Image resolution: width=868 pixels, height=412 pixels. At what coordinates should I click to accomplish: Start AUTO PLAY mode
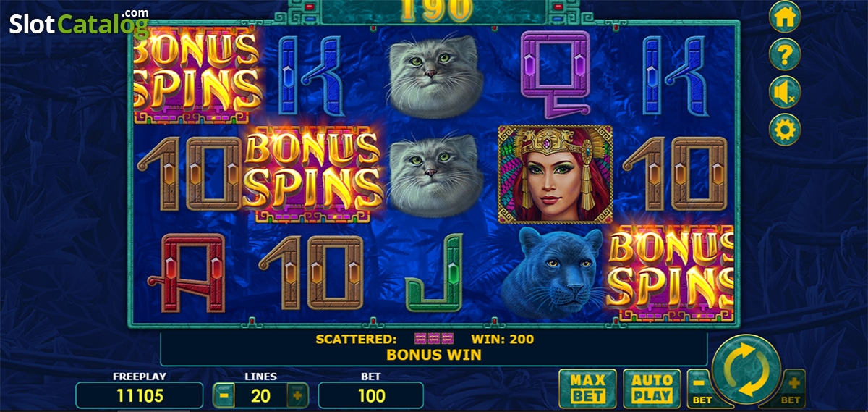pyautogui.click(x=652, y=388)
